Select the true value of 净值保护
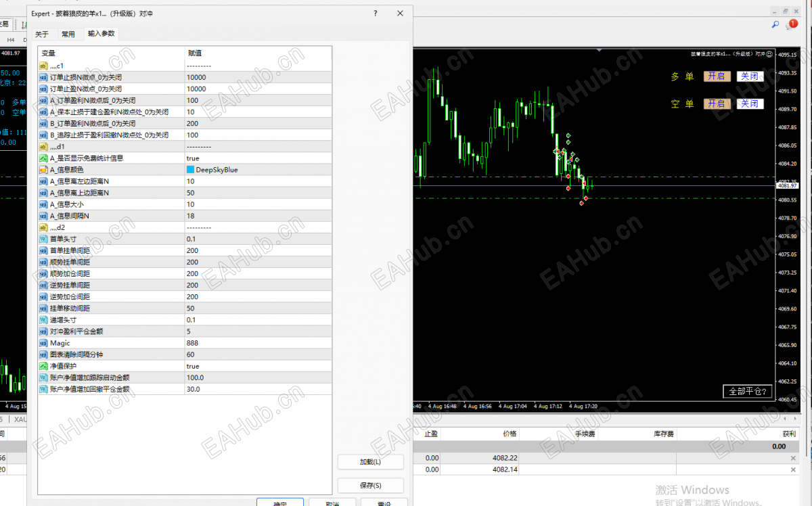 coord(258,366)
